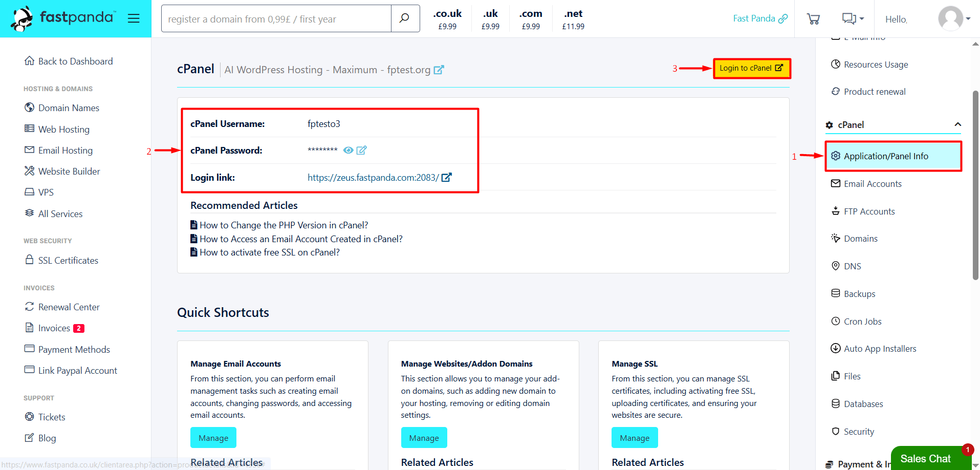Image resolution: width=980 pixels, height=470 pixels.
Task: Open the hamburger menu next to fastpanda logo
Action: tap(134, 18)
